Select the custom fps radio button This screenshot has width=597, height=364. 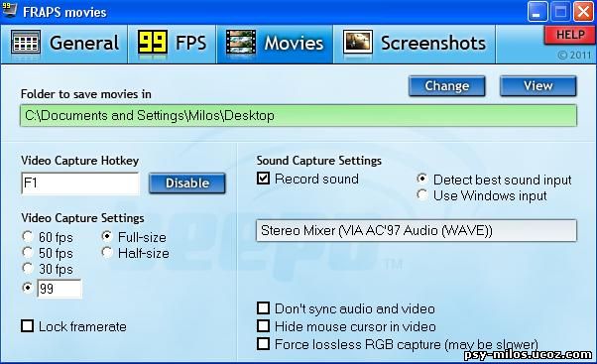[x=28, y=288]
